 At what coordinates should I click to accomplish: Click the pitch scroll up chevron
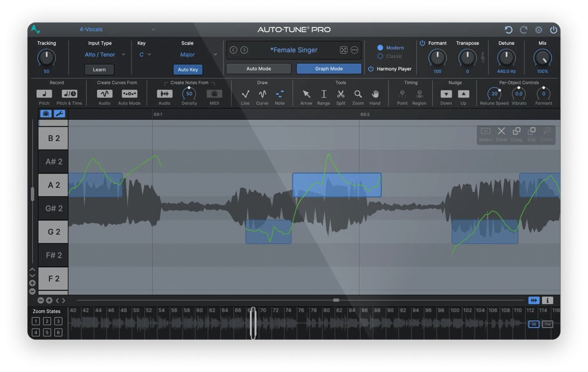[x=32, y=269]
